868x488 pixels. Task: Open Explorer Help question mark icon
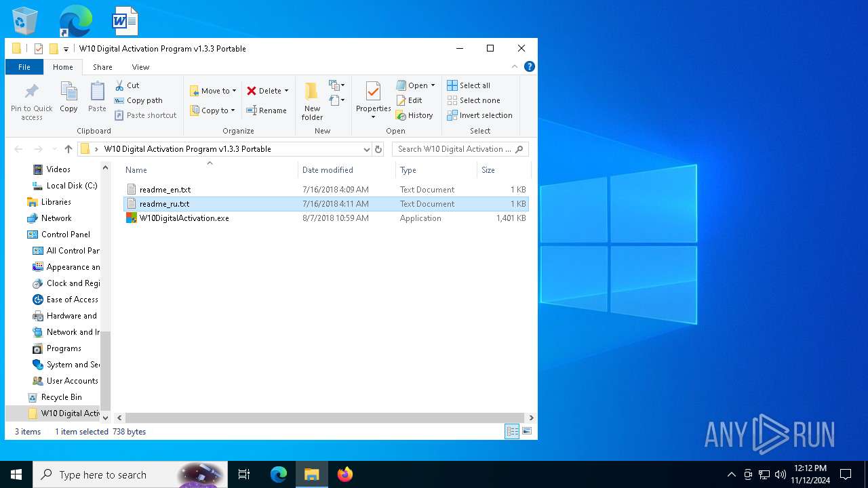[530, 66]
